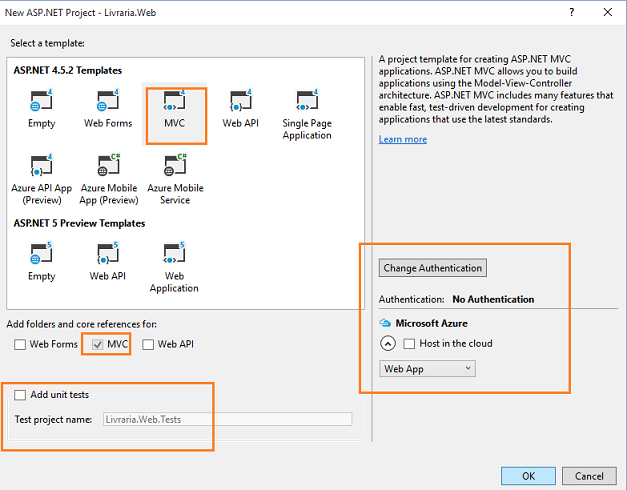Image resolution: width=627 pixels, height=490 pixels.
Task: Select the Single Page Application template icon
Action: pos(307,100)
